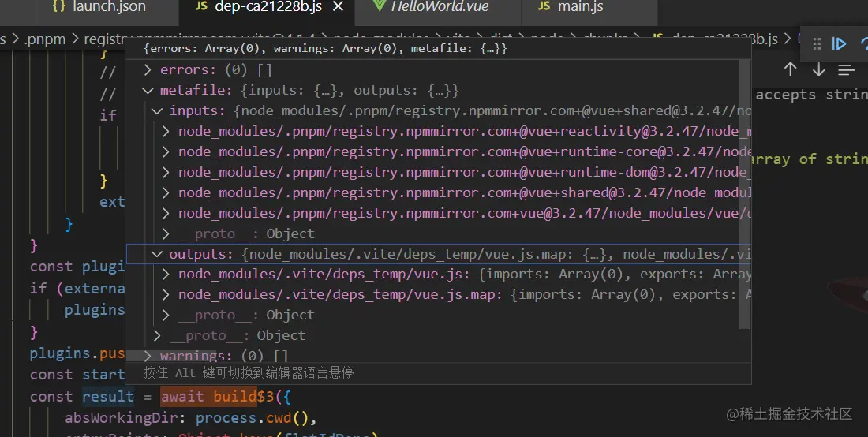
Task: Click the debug Continue button
Action: (840, 43)
